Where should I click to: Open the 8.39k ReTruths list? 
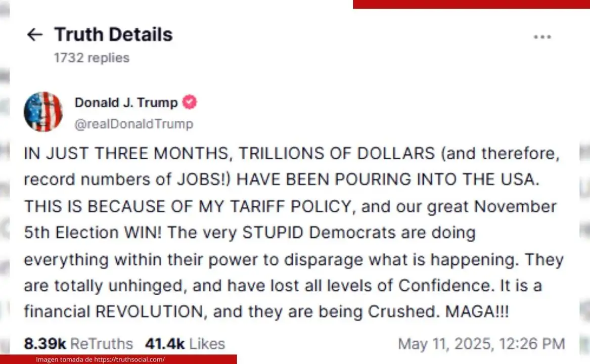pos(78,344)
